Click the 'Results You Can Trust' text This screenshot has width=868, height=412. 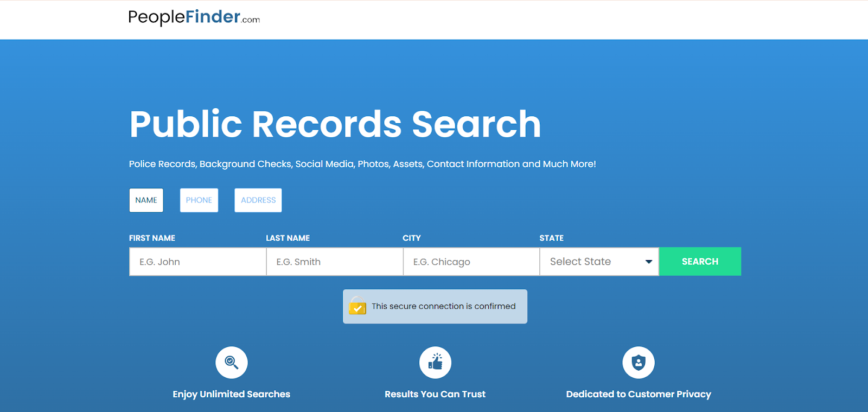pos(435,394)
